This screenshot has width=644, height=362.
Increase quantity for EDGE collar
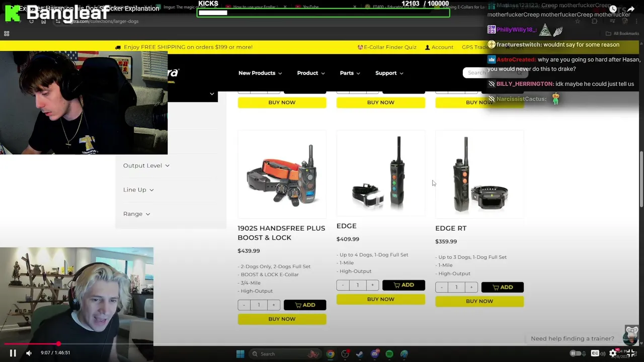click(x=372, y=285)
